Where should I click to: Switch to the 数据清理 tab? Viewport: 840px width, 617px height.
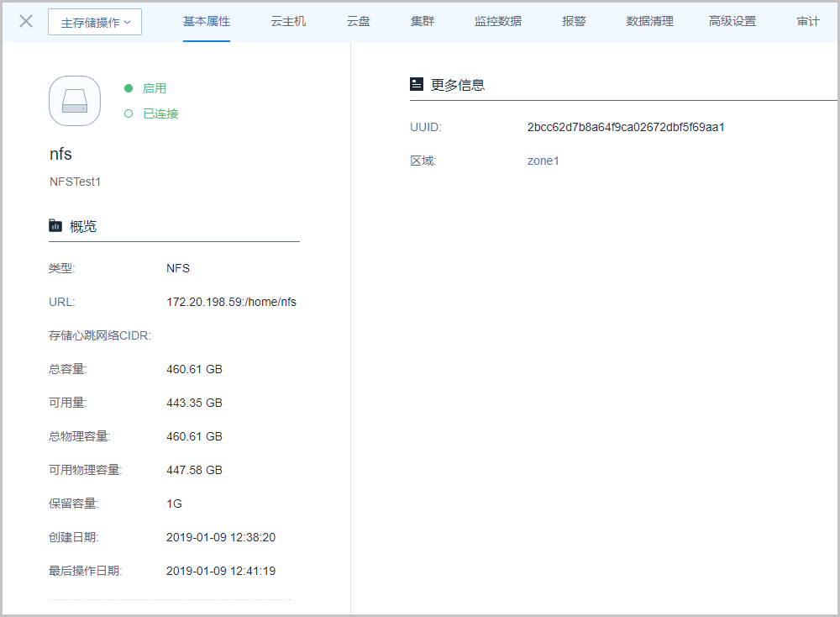tap(649, 21)
